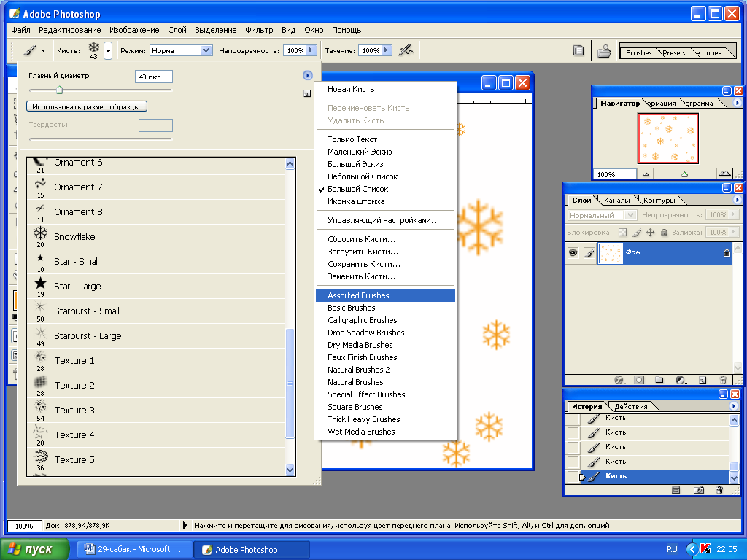Open brush picker flyout menu round arrow

[307, 75]
